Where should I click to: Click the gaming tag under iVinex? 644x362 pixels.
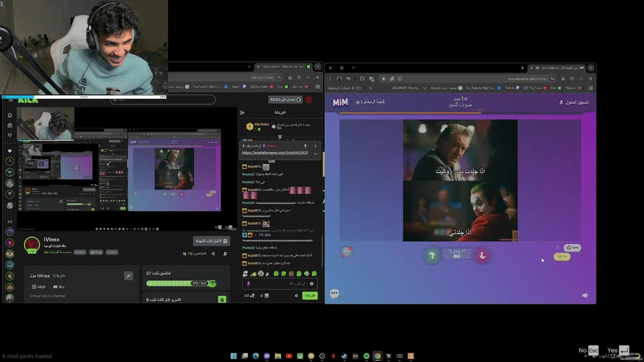(x=96, y=252)
